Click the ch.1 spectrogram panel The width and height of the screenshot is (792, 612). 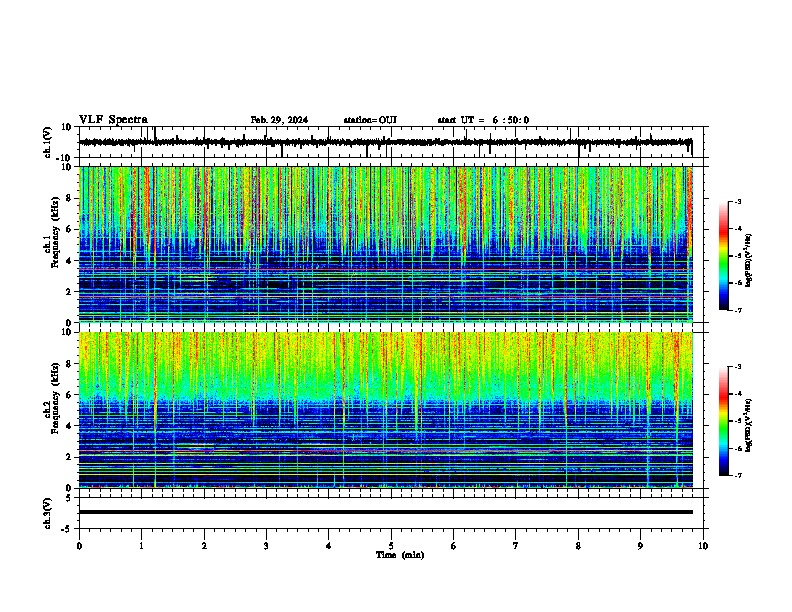pyautogui.click(x=385, y=244)
